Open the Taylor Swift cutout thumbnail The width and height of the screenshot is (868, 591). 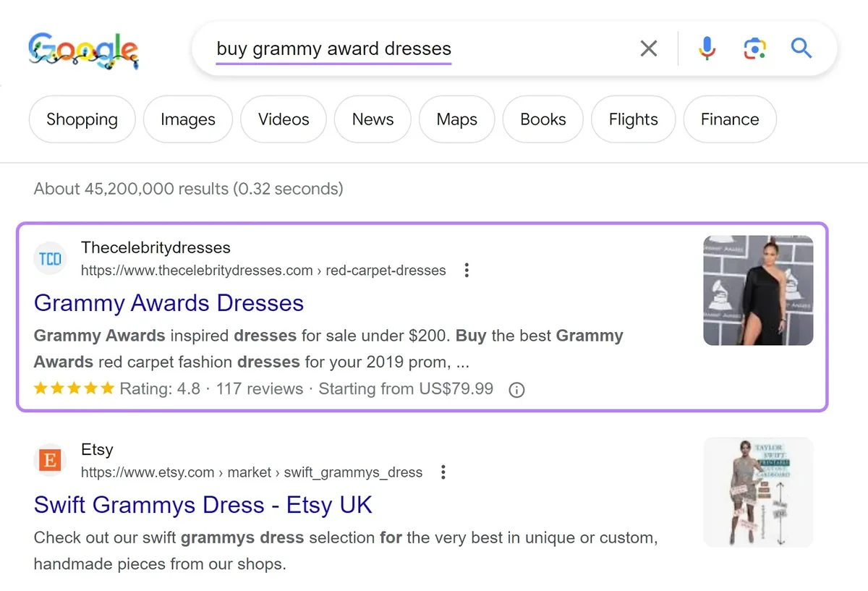coord(758,492)
